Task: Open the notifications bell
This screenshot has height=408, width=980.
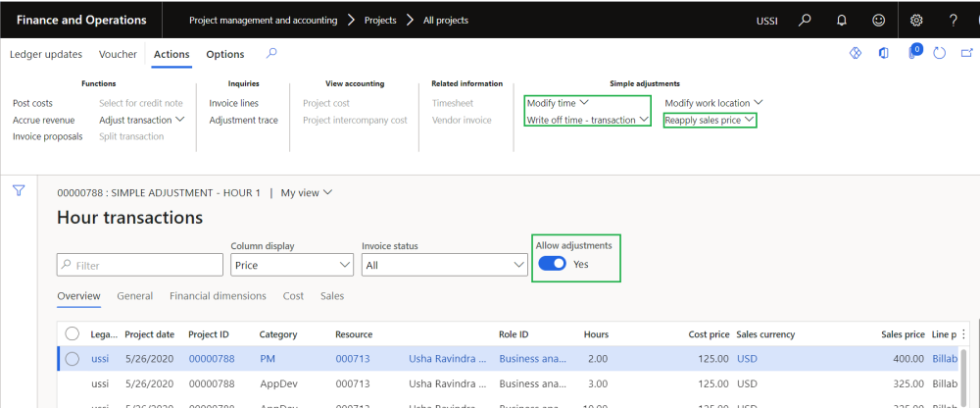Action: pyautogui.click(x=841, y=20)
